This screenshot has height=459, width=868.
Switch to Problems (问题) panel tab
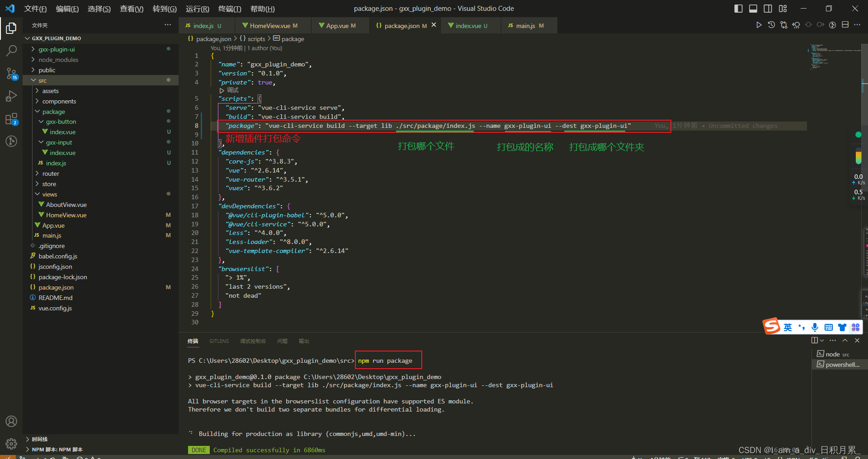point(282,341)
